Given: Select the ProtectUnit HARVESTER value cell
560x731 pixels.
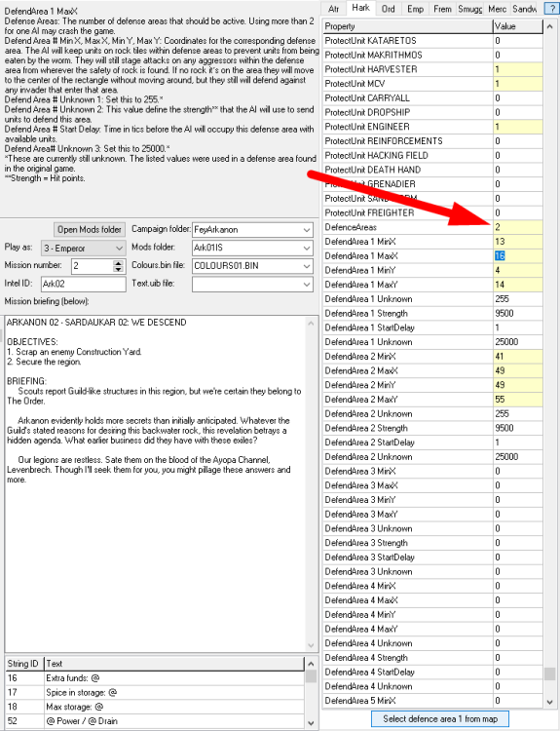Looking at the screenshot, I should click(x=517, y=69).
